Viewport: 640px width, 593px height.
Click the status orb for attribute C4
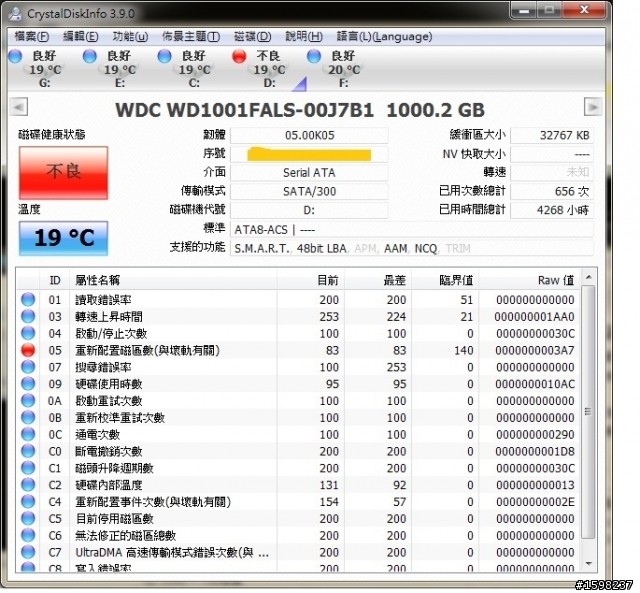click(28, 502)
